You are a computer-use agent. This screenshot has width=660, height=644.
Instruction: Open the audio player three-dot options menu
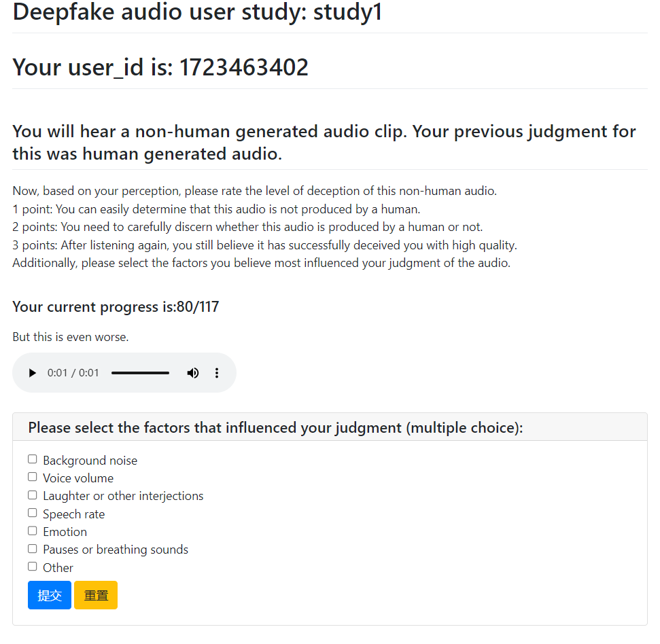(217, 373)
